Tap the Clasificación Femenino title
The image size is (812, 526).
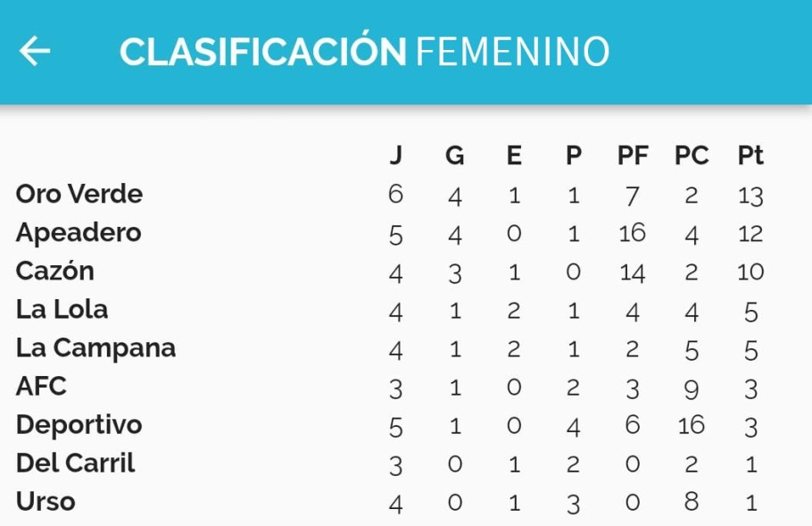(x=364, y=52)
